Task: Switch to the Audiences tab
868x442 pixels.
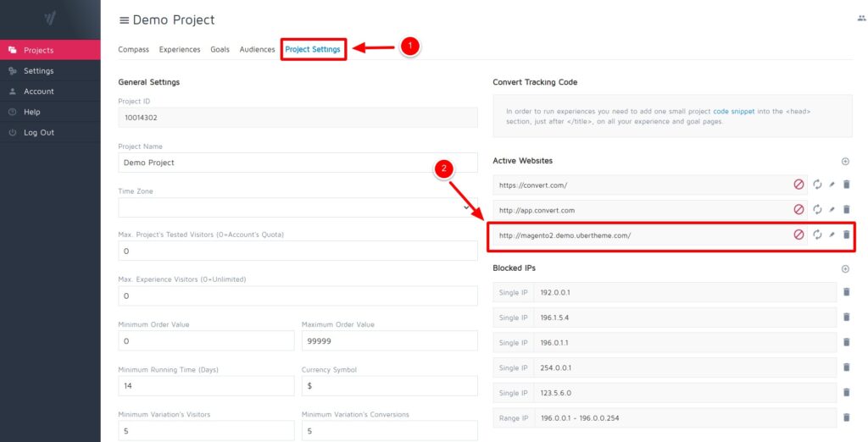Action: 258,49
